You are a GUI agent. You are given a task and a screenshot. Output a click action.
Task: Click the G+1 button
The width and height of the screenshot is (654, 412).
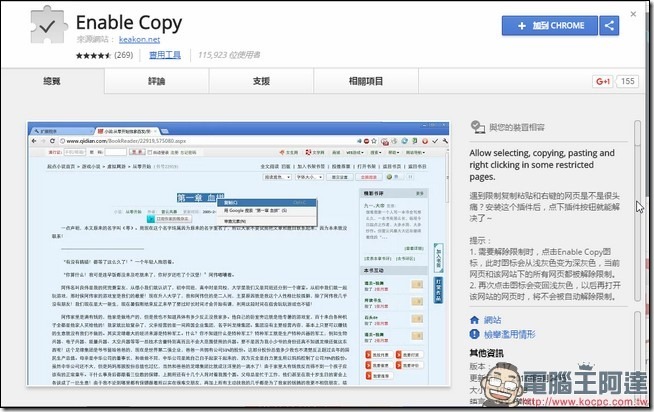pyautogui.click(x=603, y=81)
